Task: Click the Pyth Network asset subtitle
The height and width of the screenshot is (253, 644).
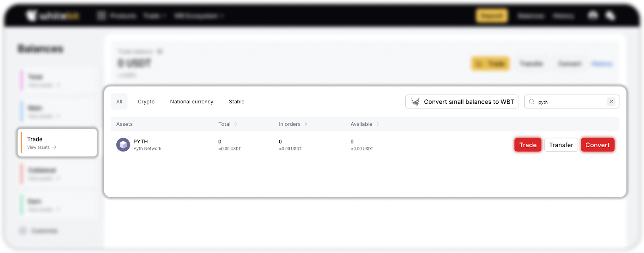Action: (x=147, y=148)
